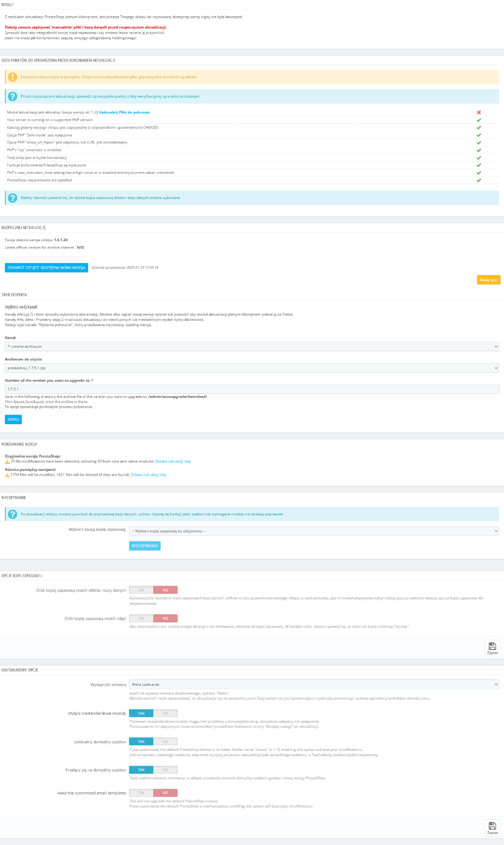Click the blue ZAPISZ button in expert mode
The width and height of the screenshot is (504, 845).
13,419
